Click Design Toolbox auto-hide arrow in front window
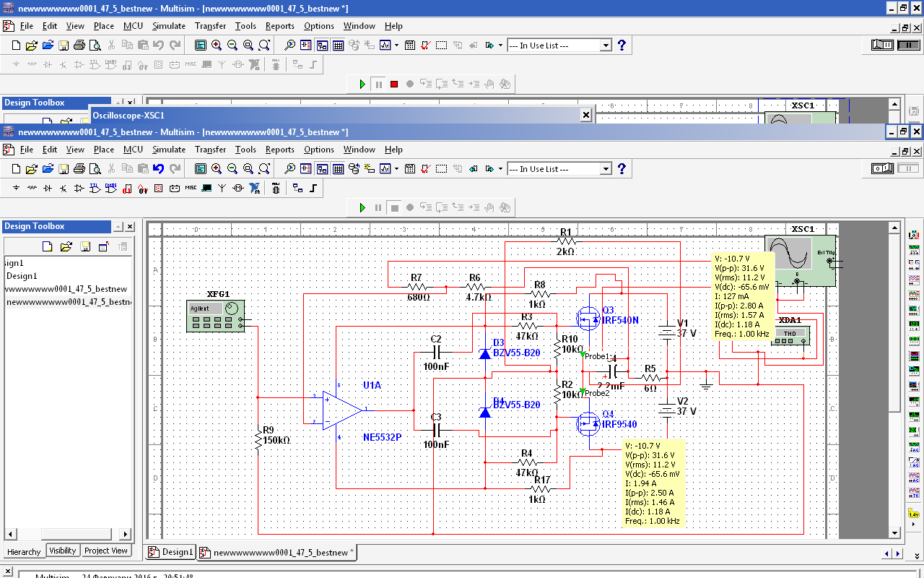 click(120, 227)
